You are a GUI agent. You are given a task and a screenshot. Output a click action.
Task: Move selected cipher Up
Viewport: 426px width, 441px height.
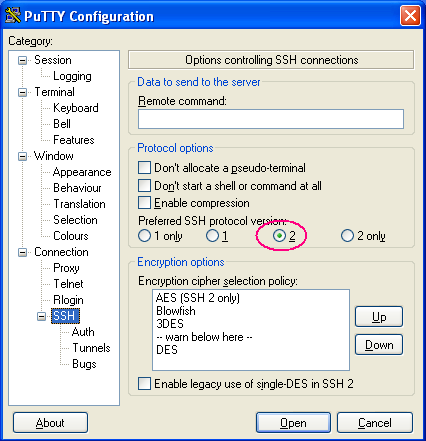[x=379, y=317]
